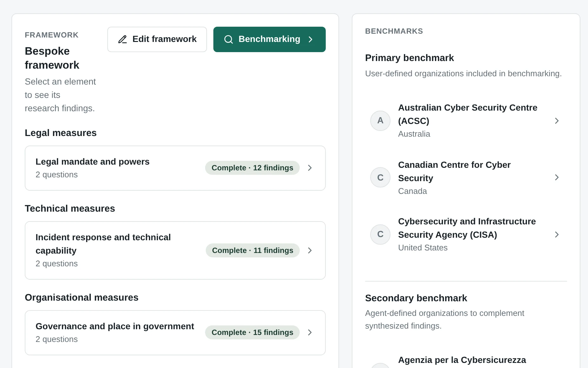Image resolution: width=588 pixels, height=368 pixels.
Task: Open CISA organization chevron
Action: [x=557, y=235]
